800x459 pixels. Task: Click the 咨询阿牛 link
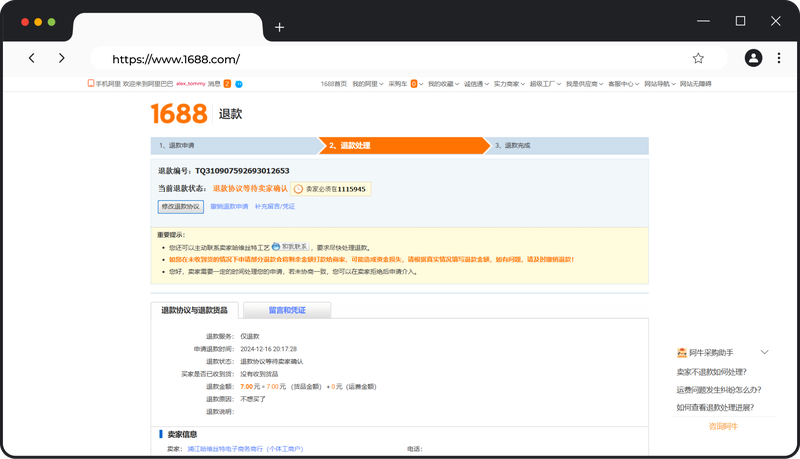pos(723,426)
